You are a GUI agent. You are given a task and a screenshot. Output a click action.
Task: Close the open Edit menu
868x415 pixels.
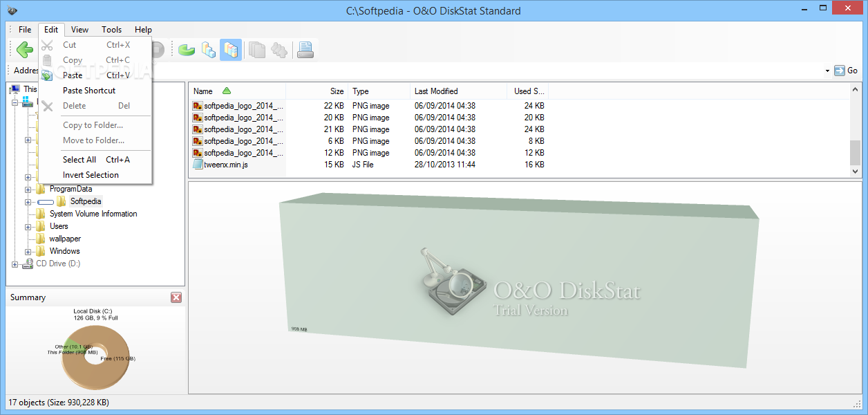[x=51, y=30]
